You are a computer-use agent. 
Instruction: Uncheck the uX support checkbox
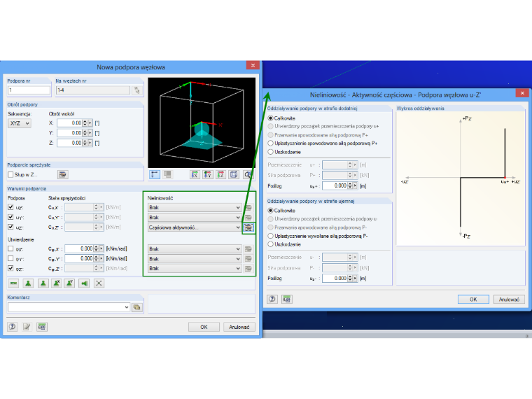10,207
